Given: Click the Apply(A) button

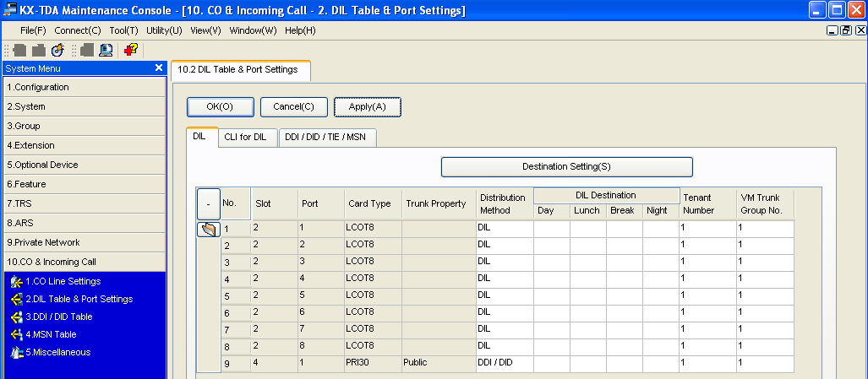Looking at the screenshot, I should pos(368,107).
